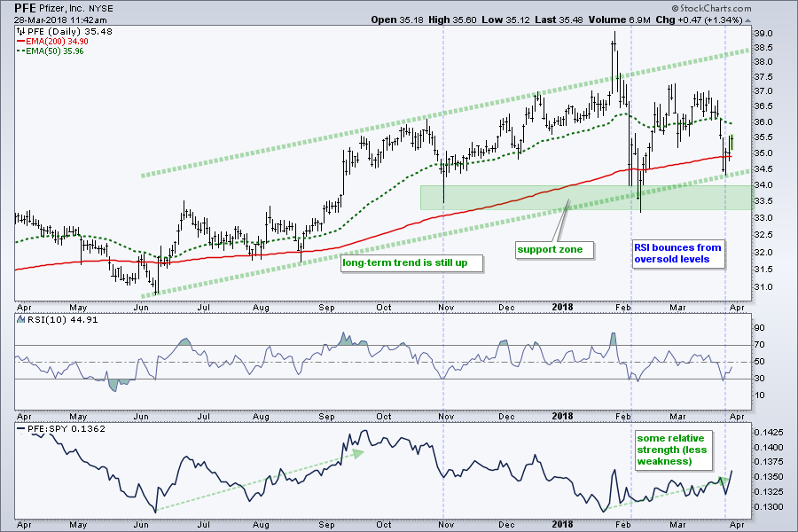Click the 'some relative strength (less weakness)' note
The width and height of the screenshot is (798, 532).
pyautogui.click(x=673, y=450)
